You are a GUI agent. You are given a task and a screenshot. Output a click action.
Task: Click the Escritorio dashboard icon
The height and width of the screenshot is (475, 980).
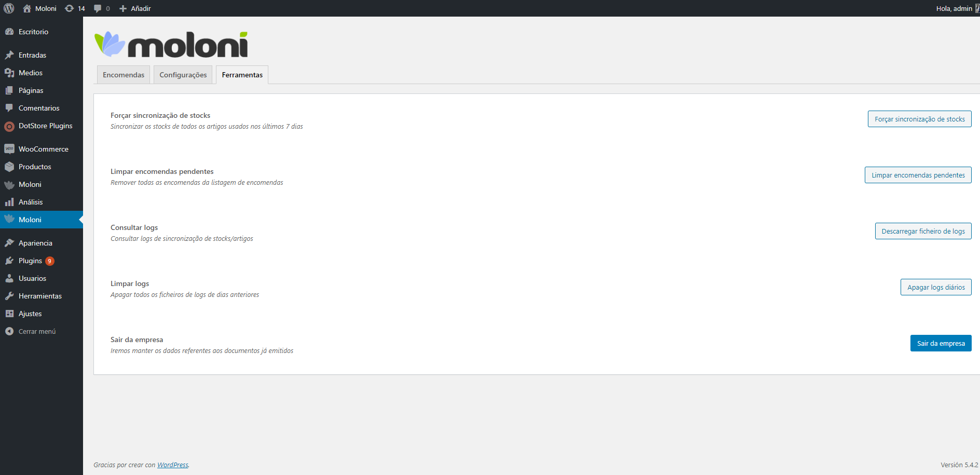point(9,32)
